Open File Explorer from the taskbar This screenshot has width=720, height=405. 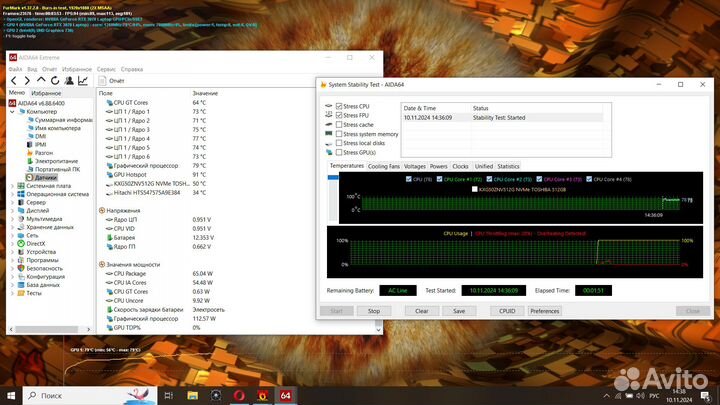pyautogui.click(x=192, y=395)
